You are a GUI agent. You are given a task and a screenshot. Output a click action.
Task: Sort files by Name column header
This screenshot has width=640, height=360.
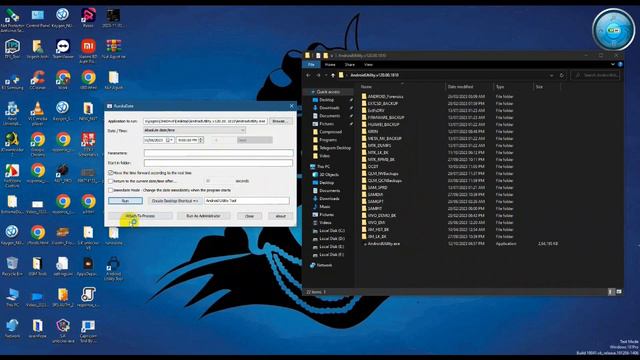click(x=366, y=87)
